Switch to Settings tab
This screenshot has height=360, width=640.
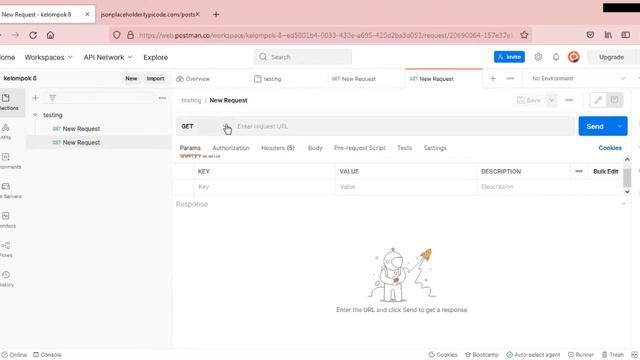pyautogui.click(x=435, y=148)
